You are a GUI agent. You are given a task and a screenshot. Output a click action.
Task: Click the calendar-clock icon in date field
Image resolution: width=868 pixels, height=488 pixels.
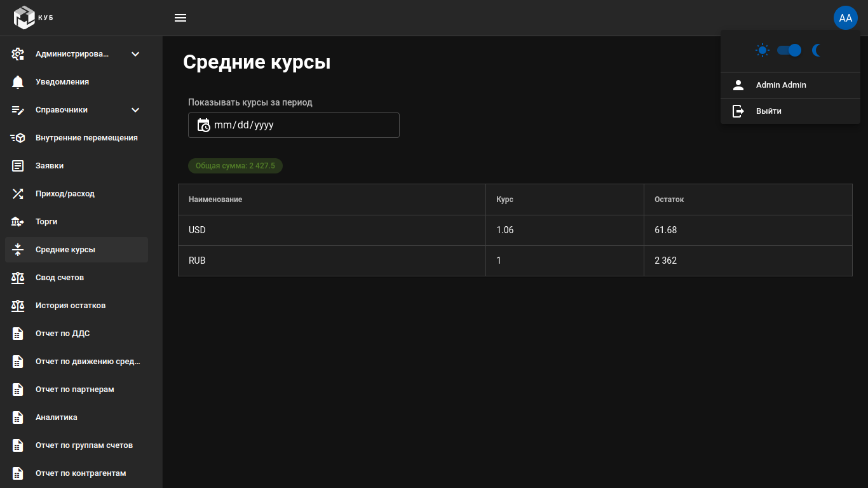pyautogui.click(x=203, y=125)
